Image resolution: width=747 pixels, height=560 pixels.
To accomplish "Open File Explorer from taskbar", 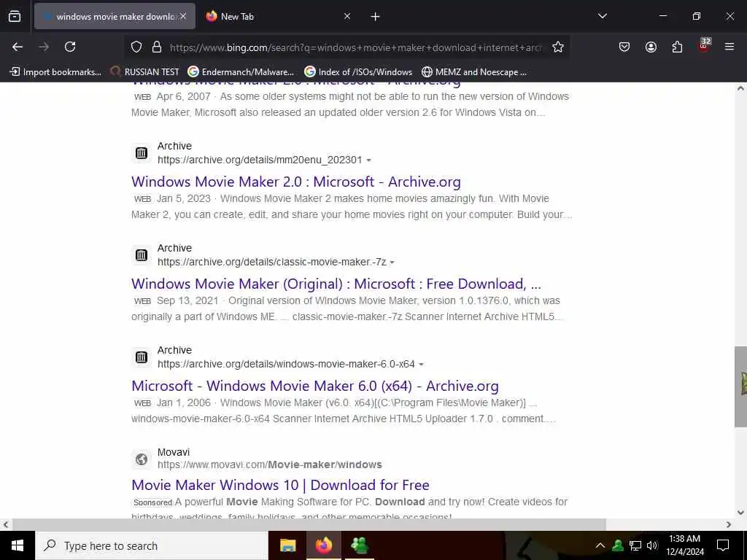I will point(287,545).
